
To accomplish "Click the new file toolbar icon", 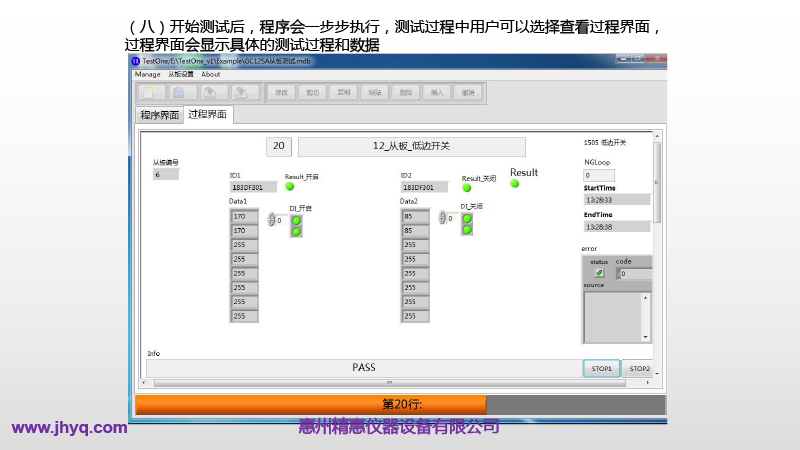I will [x=151, y=92].
